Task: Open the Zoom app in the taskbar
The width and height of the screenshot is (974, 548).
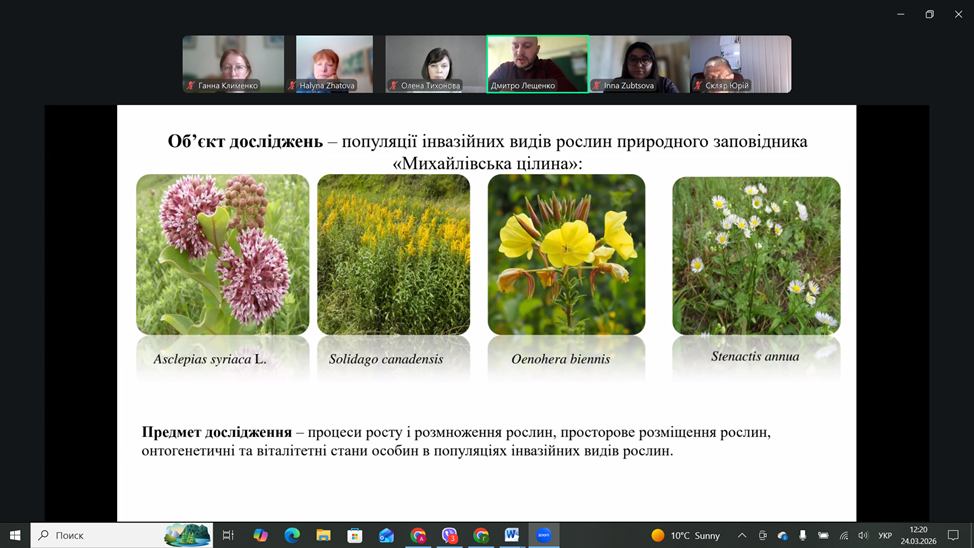Action: [x=544, y=535]
